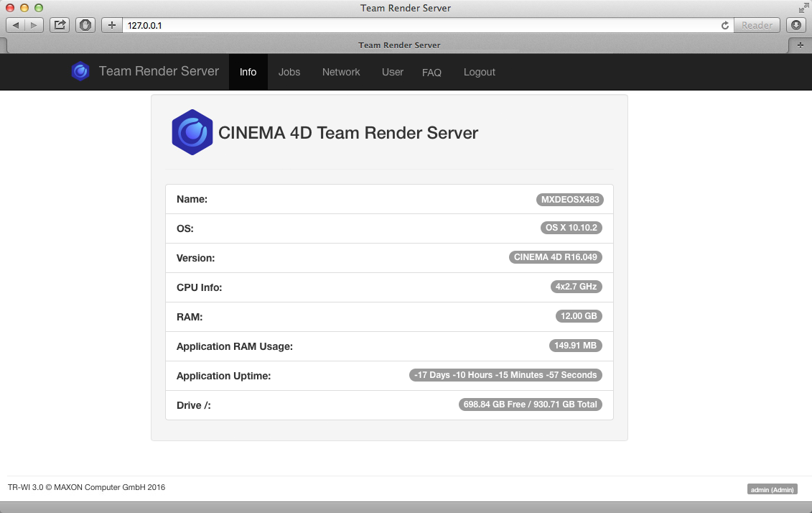This screenshot has height=513, width=812.
Task: Click the Application RAM Usage: label
Action: (235, 346)
